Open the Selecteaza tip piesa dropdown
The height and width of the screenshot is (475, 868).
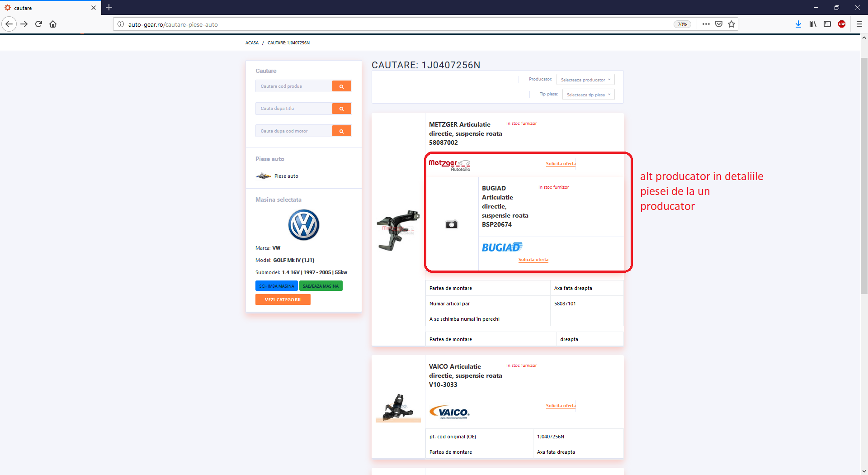click(589, 95)
